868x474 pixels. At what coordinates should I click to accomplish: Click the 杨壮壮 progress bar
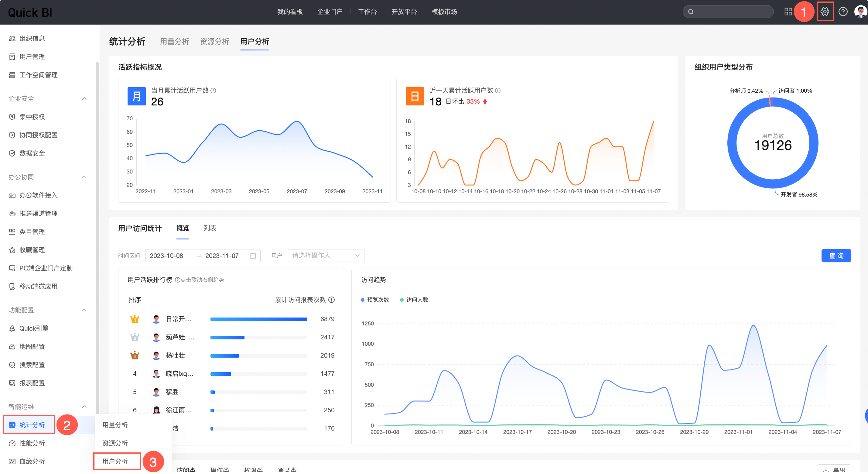point(259,356)
